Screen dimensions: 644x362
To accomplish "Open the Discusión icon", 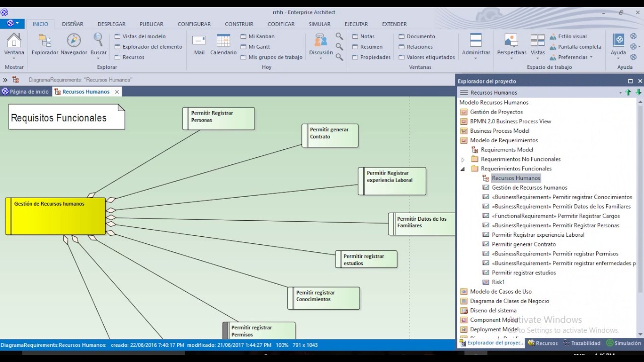I will click(320, 41).
